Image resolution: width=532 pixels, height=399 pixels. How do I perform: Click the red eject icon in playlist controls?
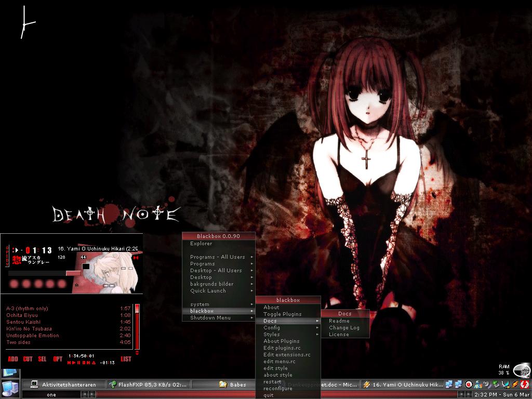94,363
